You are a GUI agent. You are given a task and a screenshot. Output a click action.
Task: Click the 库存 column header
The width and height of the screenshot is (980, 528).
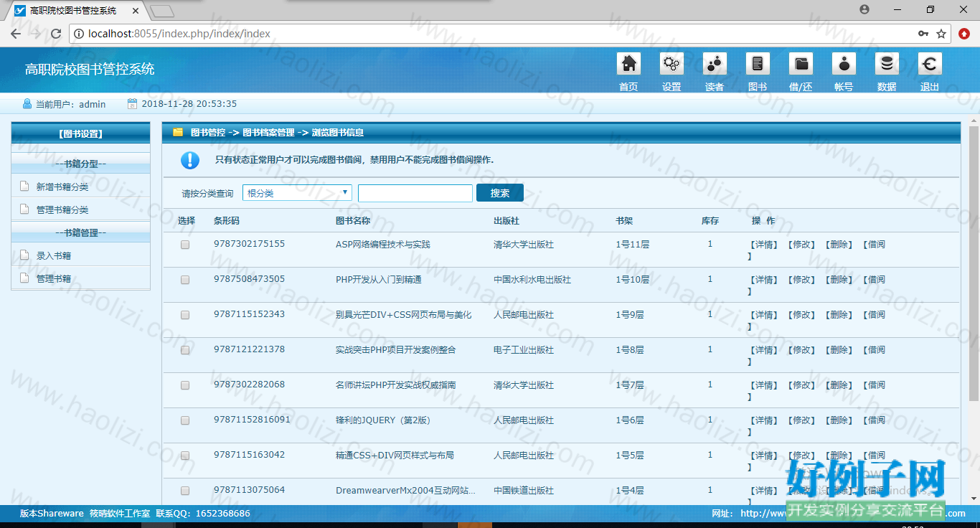coord(710,220)
